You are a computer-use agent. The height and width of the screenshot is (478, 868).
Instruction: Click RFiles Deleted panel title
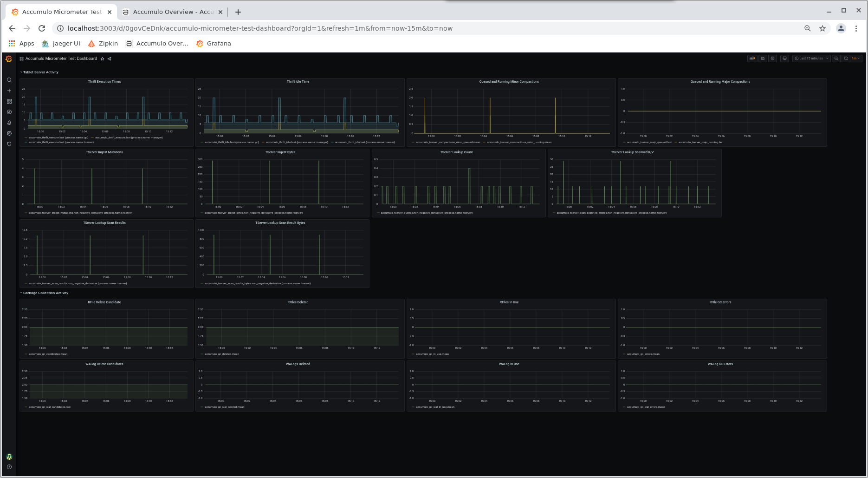pos(298,302)
